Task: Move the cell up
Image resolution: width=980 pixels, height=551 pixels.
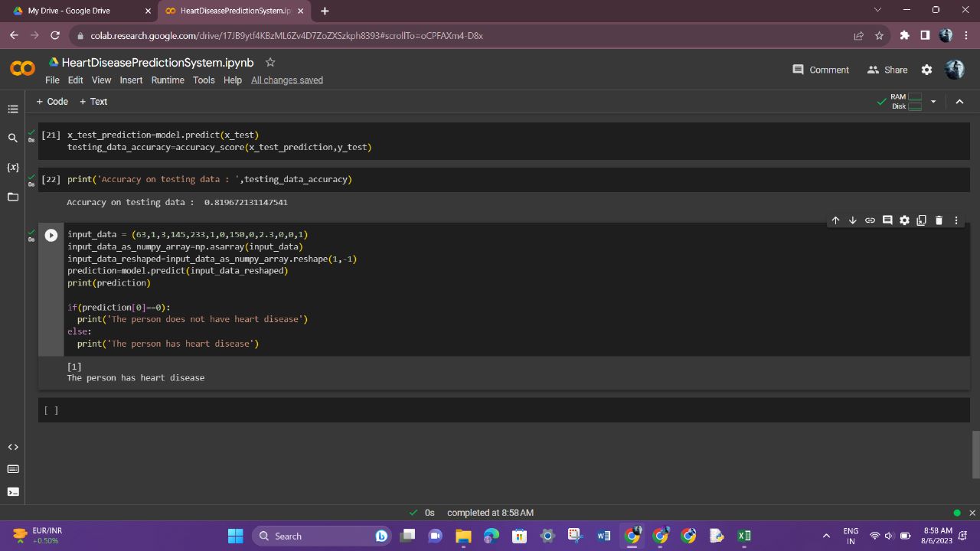Action: coord(835,220)
